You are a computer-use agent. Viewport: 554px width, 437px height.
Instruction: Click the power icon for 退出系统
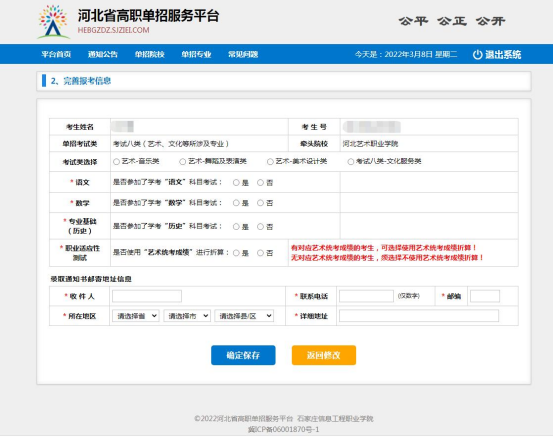click(477, 55)
